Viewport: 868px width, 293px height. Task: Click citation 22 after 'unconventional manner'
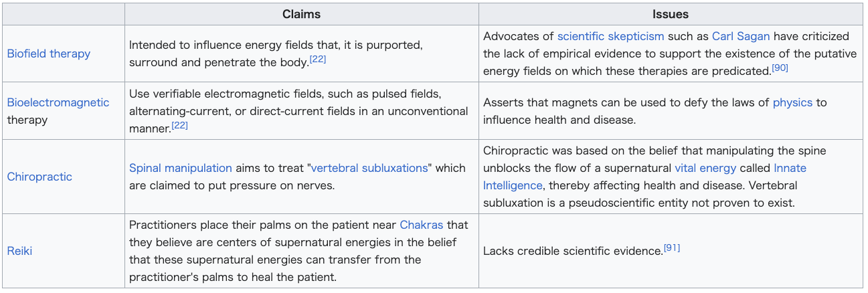click(x=179, y=125)
